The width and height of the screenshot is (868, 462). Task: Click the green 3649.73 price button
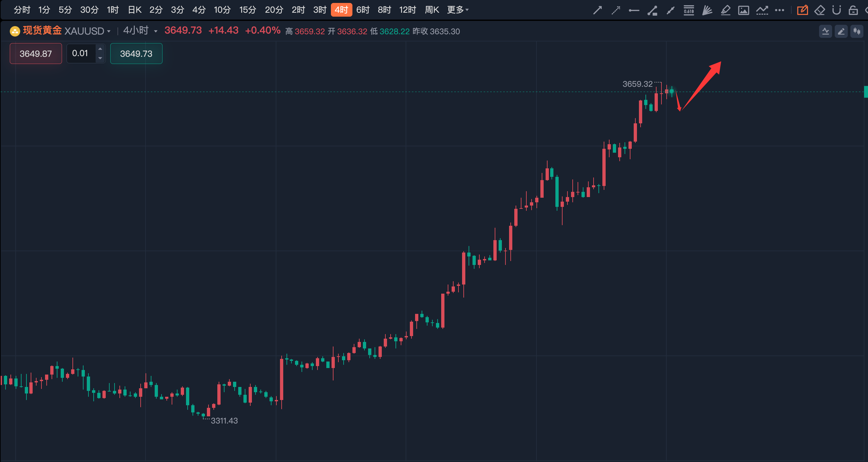pyautogui.click(x=136, y=54)
